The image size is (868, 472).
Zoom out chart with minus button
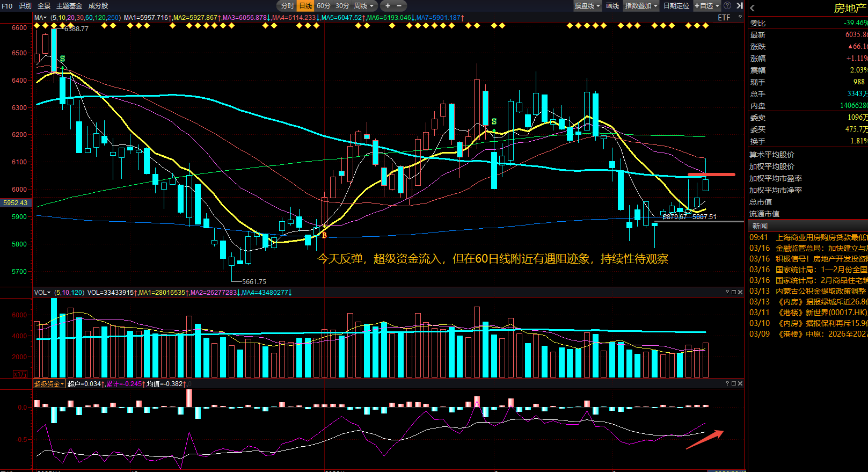pyautogui.click(x=399, y=6)
